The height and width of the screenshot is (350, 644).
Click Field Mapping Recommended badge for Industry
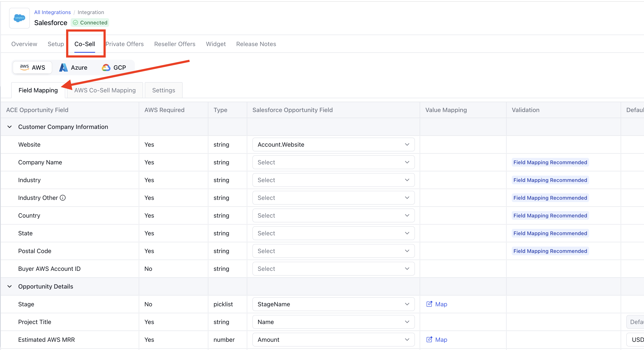click(x=550, y=180)
